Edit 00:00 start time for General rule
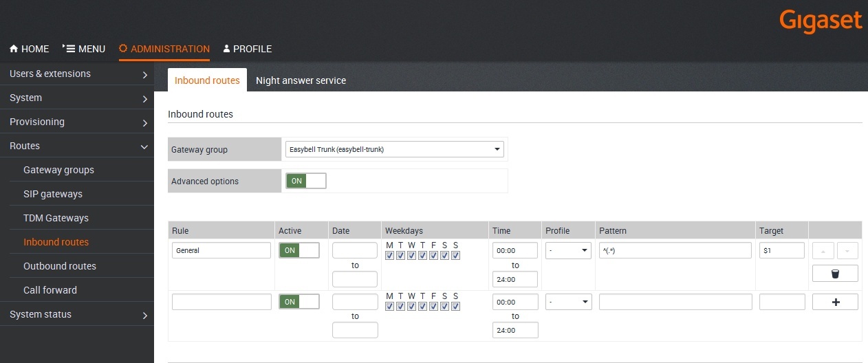868x363 pixels. [x=515, y=250]
